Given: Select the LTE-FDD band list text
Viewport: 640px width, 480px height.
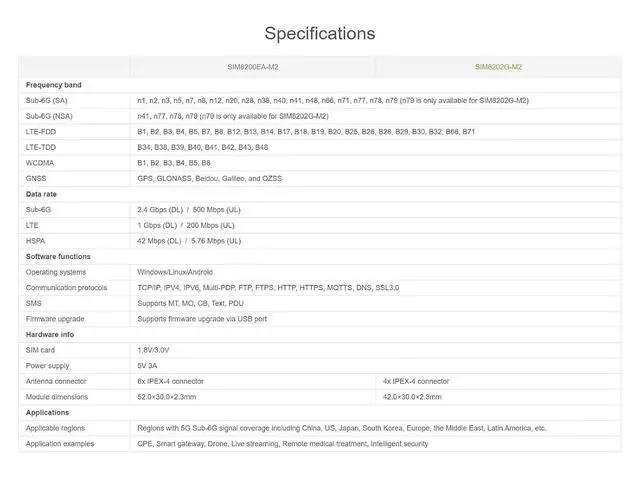Looking at the screenshot, I should 306,132.
